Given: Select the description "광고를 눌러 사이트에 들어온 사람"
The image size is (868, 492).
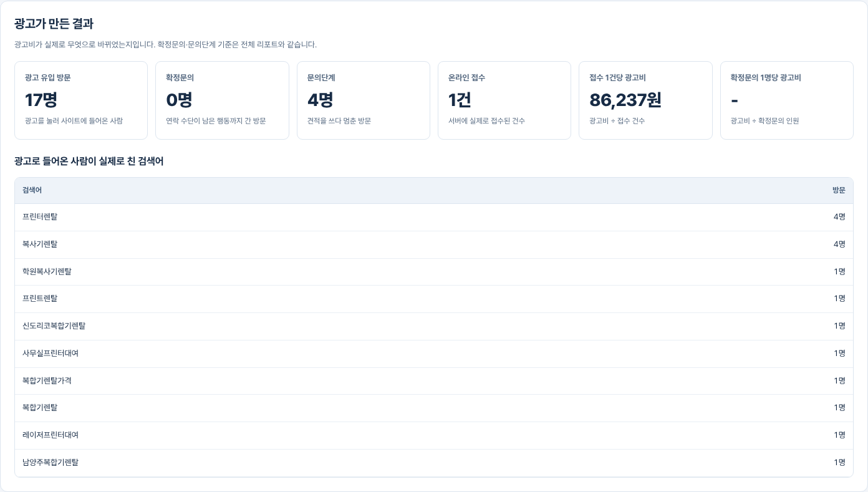Looking at the screenshot, I should click(74, 121).
